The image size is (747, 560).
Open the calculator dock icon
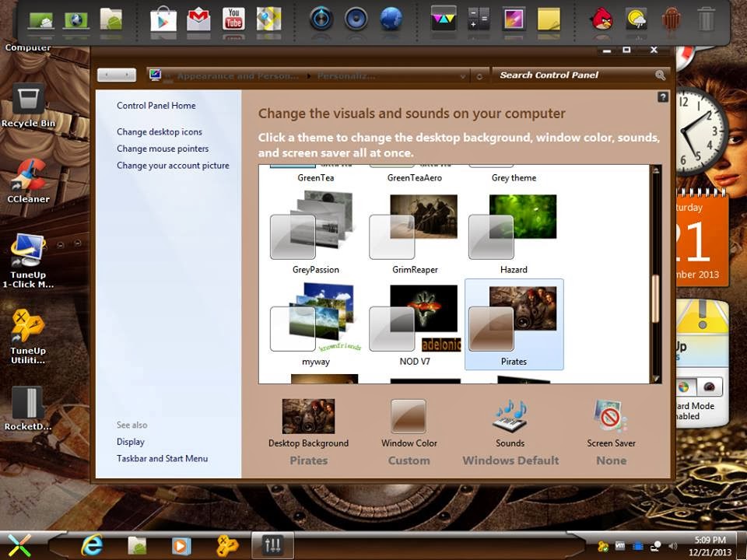tap(479, 19)
